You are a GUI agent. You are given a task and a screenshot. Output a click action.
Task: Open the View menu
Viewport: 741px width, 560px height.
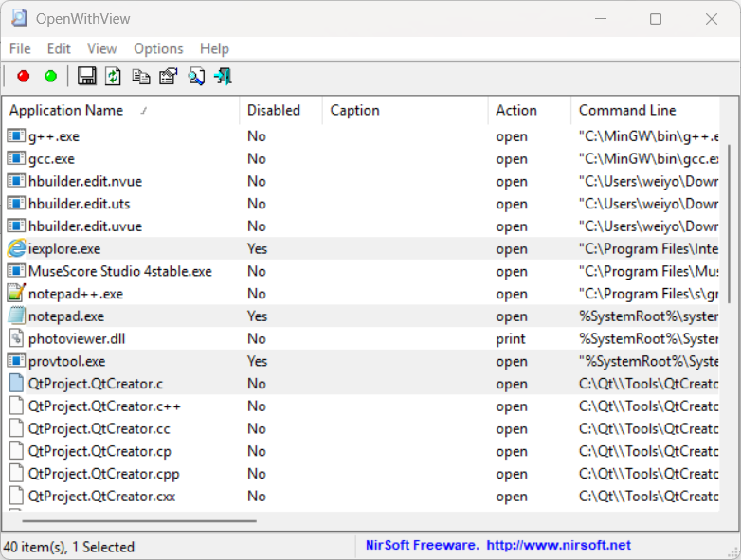pyautogui.click(x=101, y=48)
